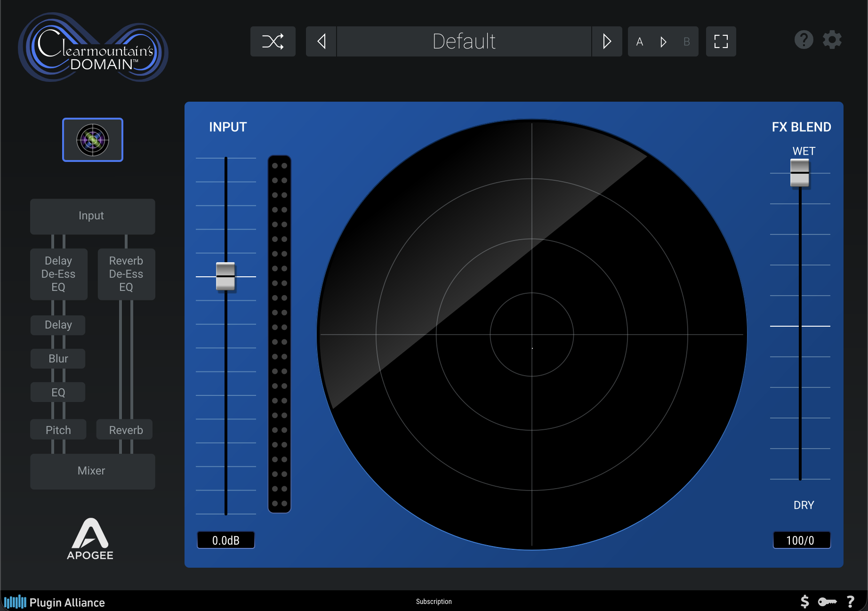Select preset slot B
The width and height of the screenshot is (868, 611).
tap(687, 42)
